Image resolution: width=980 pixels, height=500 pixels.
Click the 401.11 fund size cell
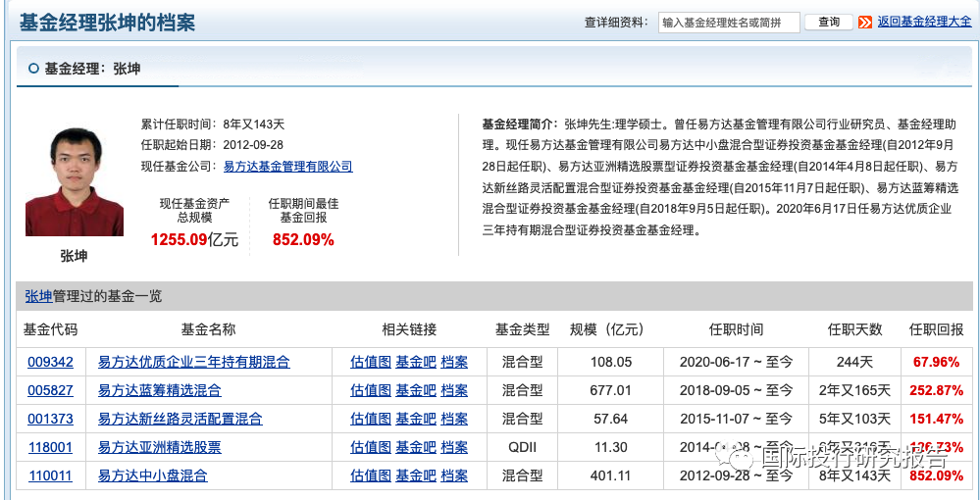tap(611, 475)
